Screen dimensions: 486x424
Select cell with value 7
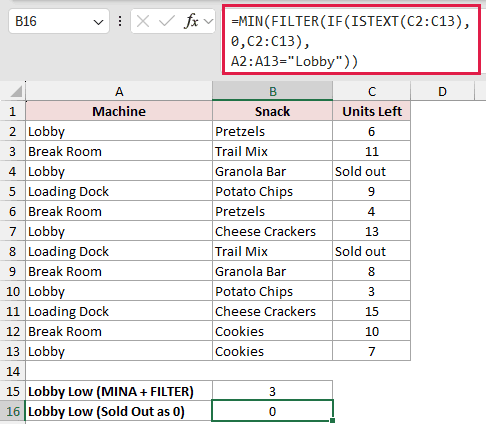pyautogui.click(x=372, y=351)
